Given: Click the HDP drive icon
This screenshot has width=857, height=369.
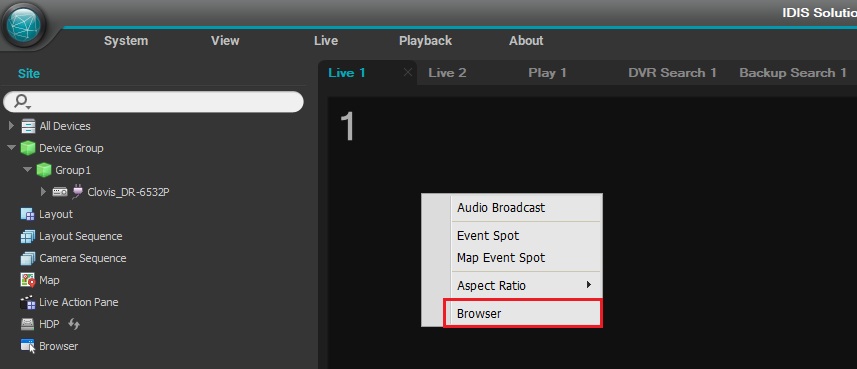Looking at the screenshot, I should pyautogui.click(x=27, y=324).
